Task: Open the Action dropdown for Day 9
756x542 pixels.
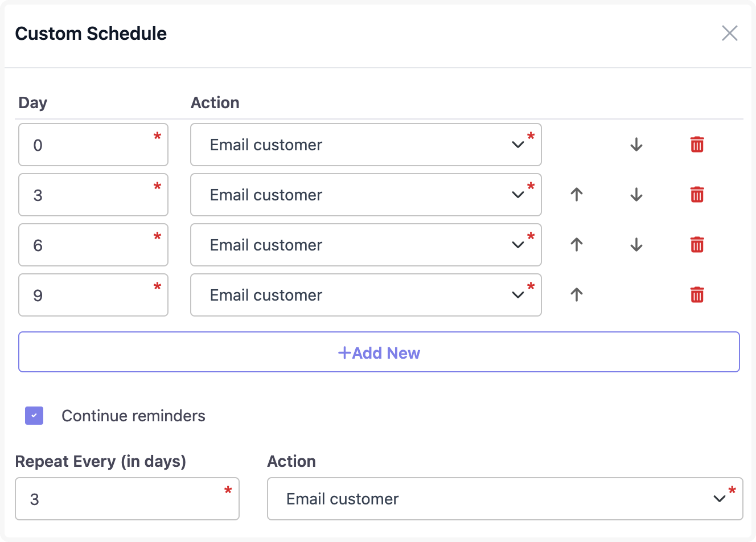Action: click(x=365, y=295)
